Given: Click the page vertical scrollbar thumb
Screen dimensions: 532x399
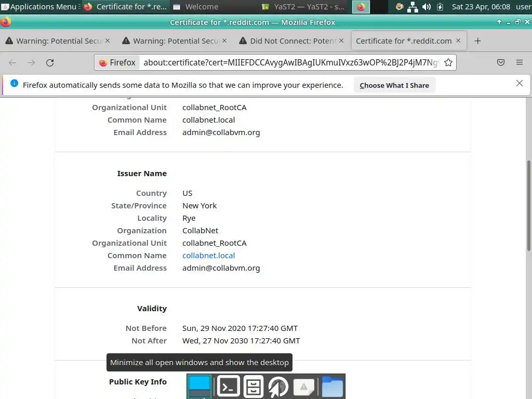Looking at the screenshot, I should tap(528, 206).
